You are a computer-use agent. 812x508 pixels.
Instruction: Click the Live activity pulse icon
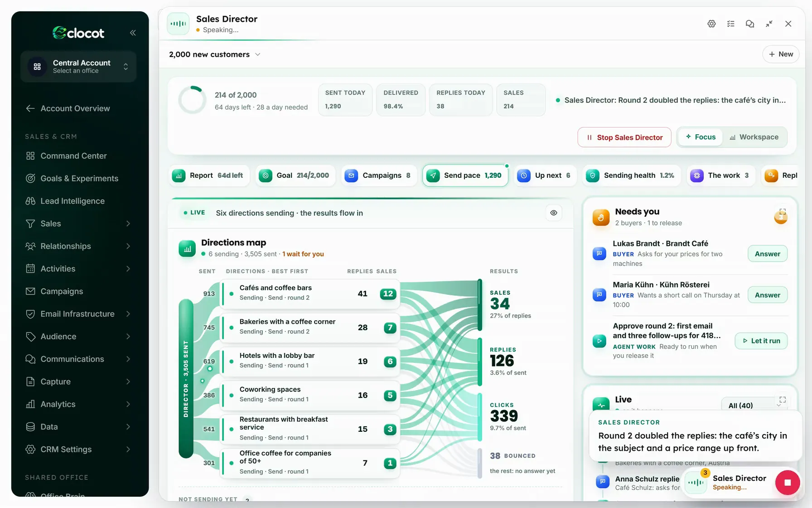pos(601,405)
